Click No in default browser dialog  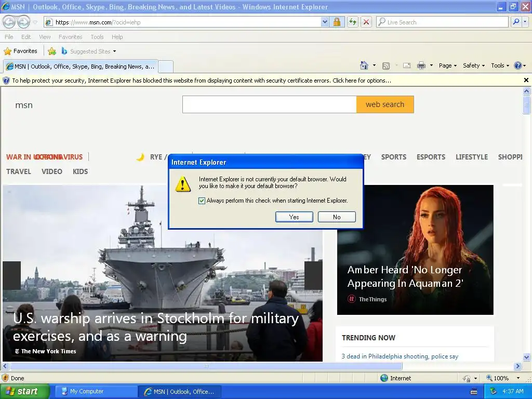[337, 217]
